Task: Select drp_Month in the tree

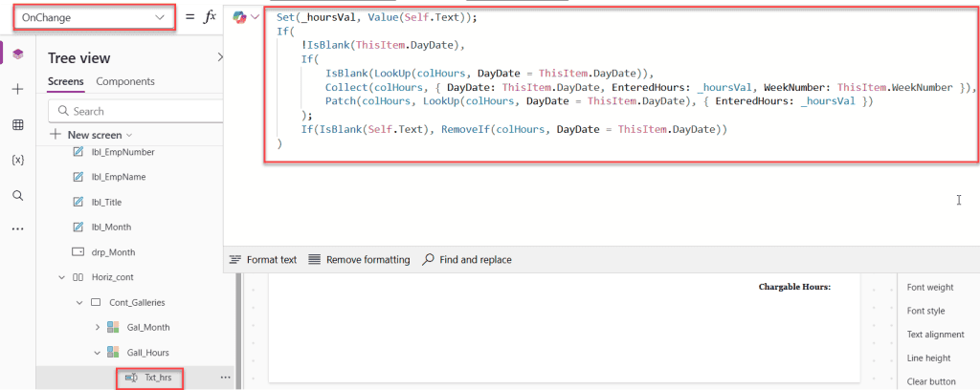Action: coord(113,252)
